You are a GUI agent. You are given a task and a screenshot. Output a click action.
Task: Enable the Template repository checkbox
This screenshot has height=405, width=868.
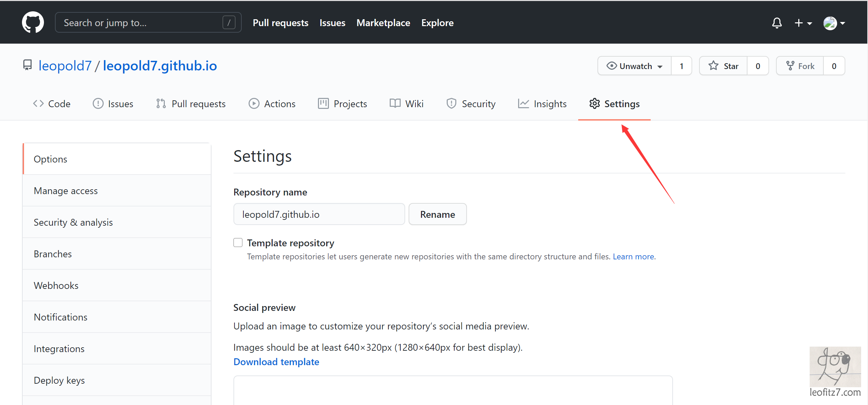[238, 243]
